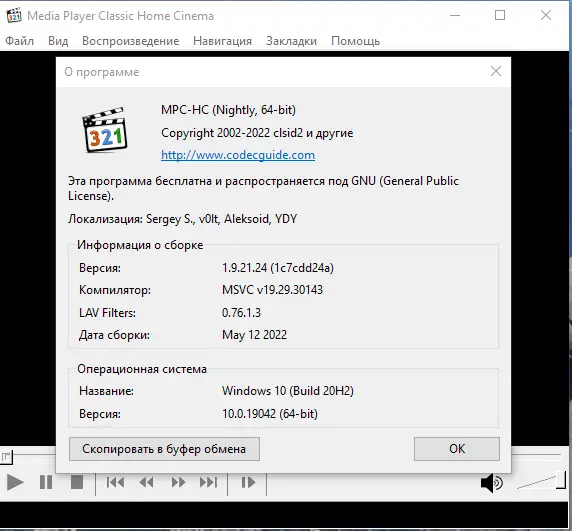Click compiler value MSVC v19.29.30143
572x531 pixels.
(273, 290)
